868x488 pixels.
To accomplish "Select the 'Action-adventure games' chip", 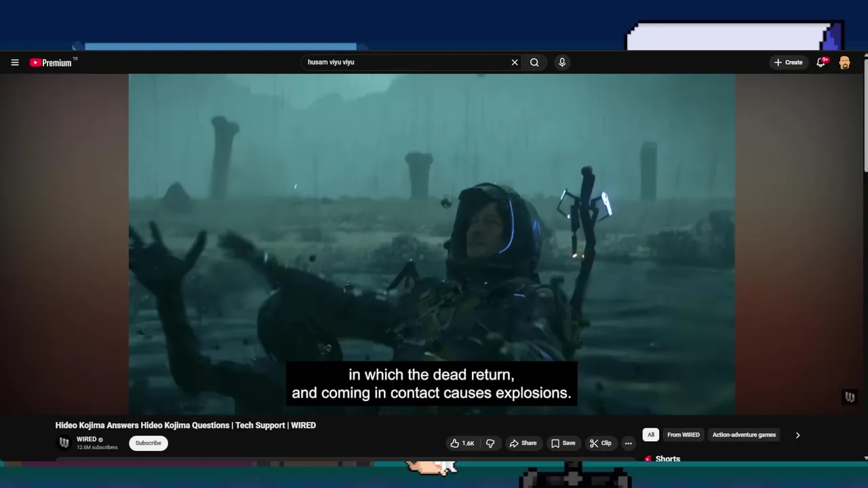I will [x=744, y=435].
